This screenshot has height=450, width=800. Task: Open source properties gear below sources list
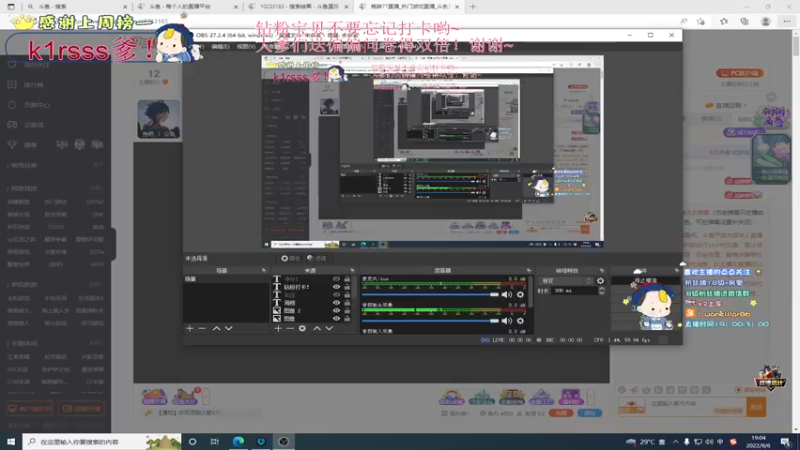tap(303, 329)
